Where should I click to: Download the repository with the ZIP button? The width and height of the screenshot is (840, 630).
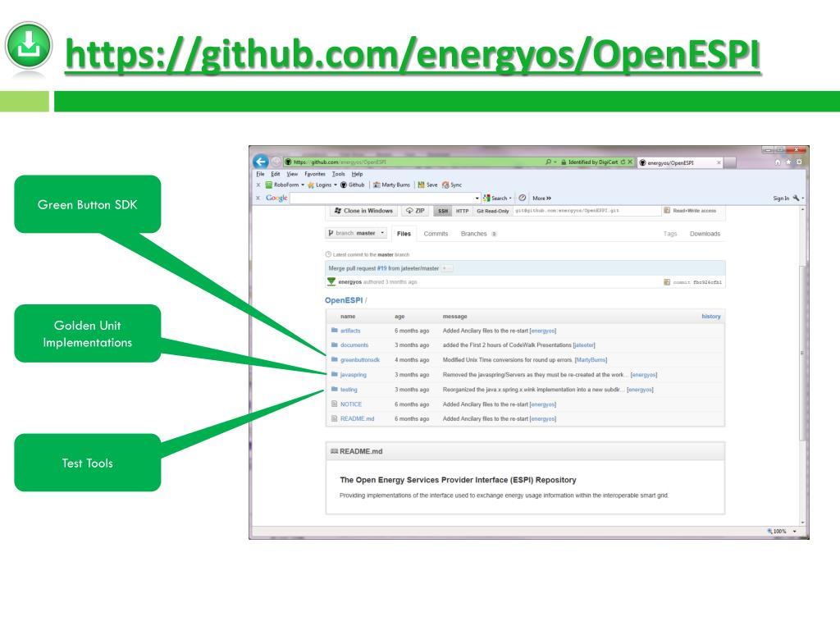tap(415, 211)
